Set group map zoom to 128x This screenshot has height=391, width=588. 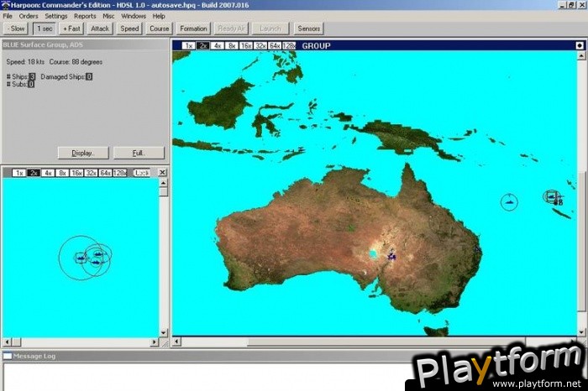(x=289, y=45)
